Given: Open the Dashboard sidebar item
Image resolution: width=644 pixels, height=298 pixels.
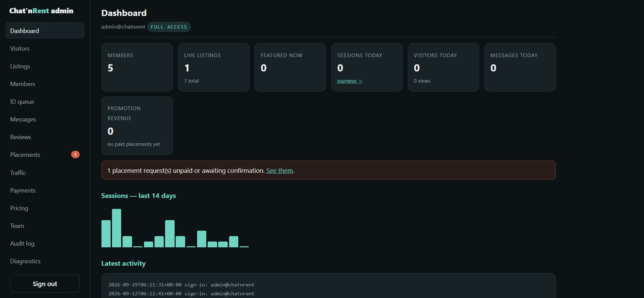Looking at the screenshot, I should 45,31.
